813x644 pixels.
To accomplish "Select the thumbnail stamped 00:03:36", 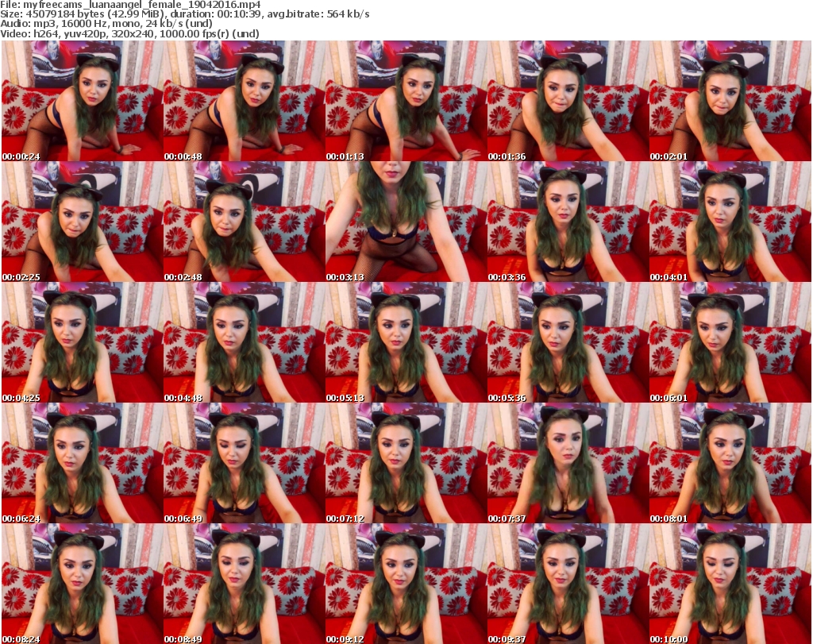I will click(568, 222).
